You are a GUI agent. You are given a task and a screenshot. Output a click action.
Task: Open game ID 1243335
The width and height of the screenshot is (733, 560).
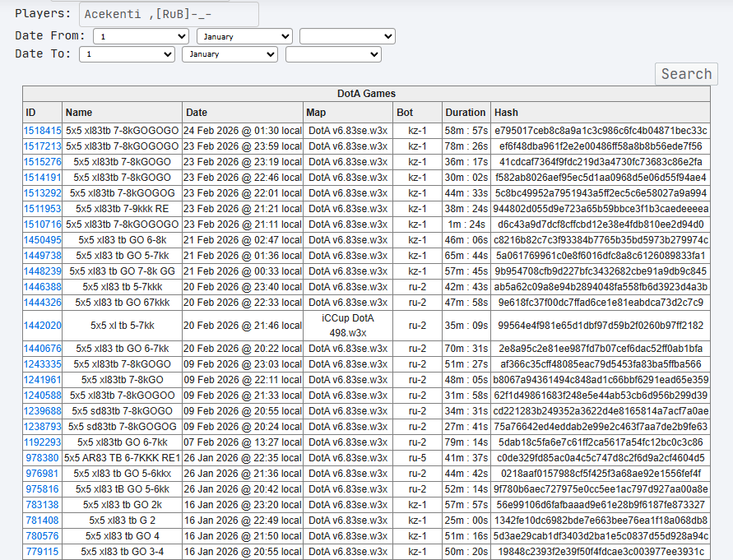tap(43, 364)
